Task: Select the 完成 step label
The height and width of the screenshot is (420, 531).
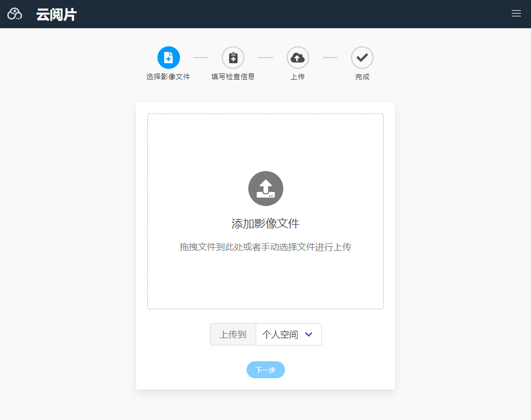Action: (x=362, y=77)
